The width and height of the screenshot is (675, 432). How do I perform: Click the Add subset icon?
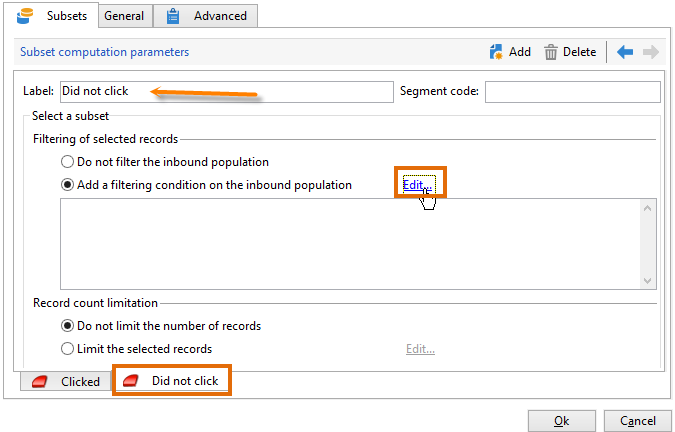(x=496, y=52)
